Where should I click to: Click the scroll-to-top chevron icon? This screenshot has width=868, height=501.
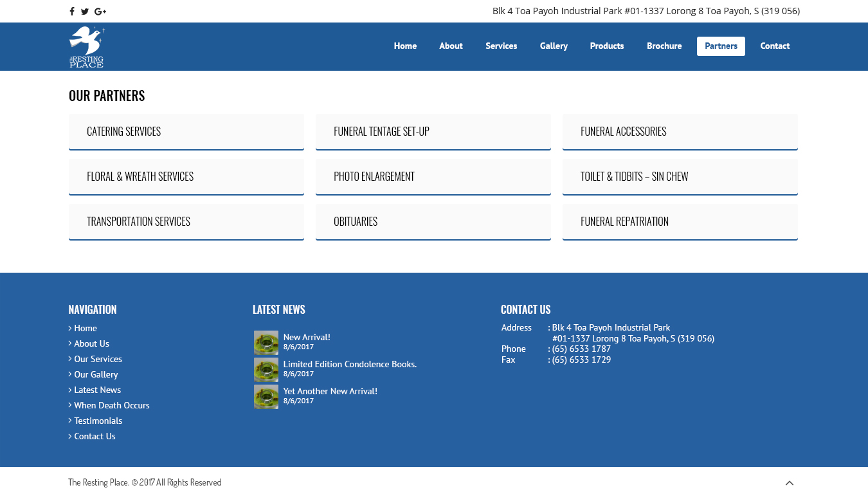click(789, 483)
